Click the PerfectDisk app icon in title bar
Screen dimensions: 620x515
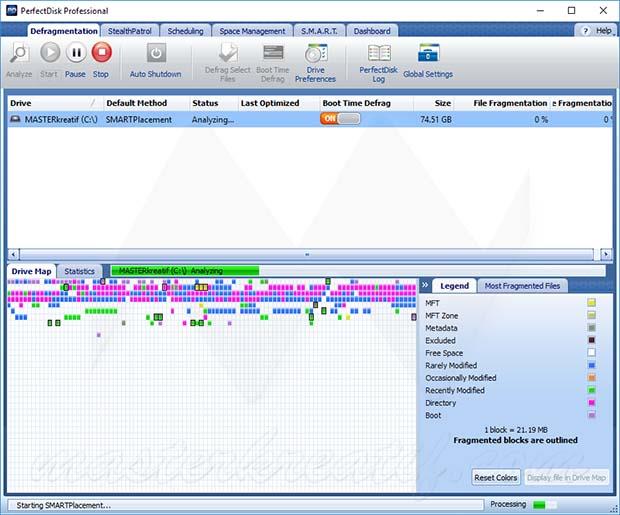12,10
